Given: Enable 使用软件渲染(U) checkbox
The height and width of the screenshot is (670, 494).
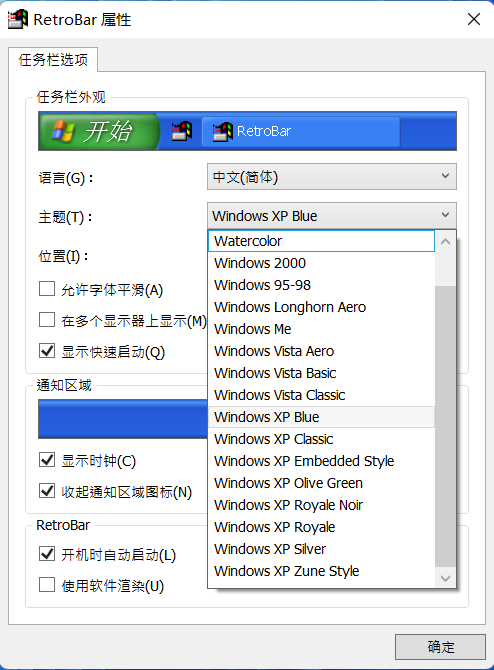Looking at the screenshot, I should pos(47,585).
